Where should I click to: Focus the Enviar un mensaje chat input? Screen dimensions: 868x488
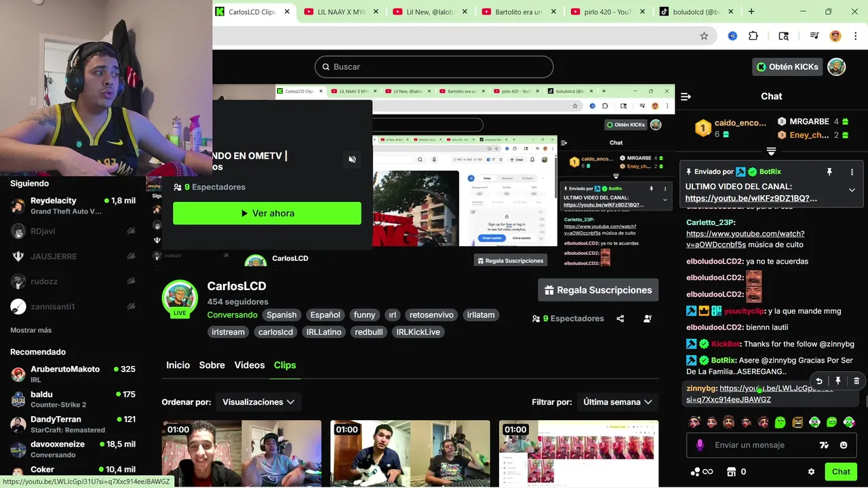click(770, 445)
